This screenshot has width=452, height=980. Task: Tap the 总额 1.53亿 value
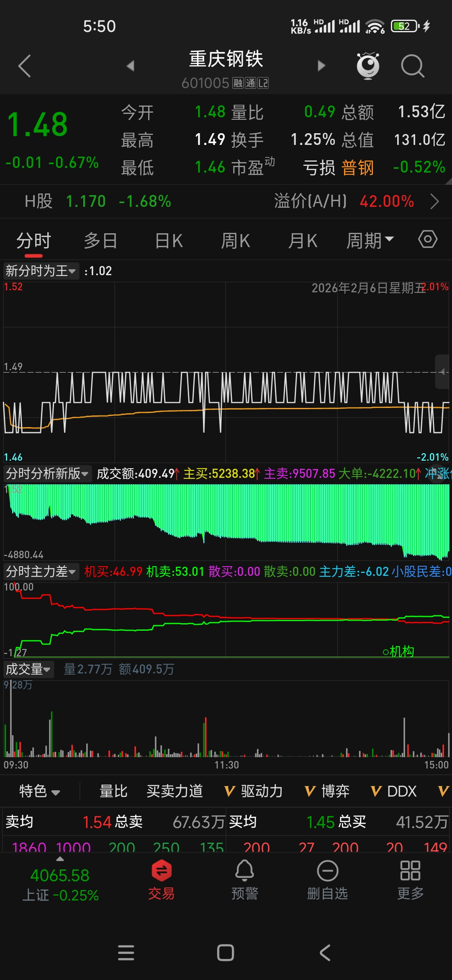pos(421,112)
